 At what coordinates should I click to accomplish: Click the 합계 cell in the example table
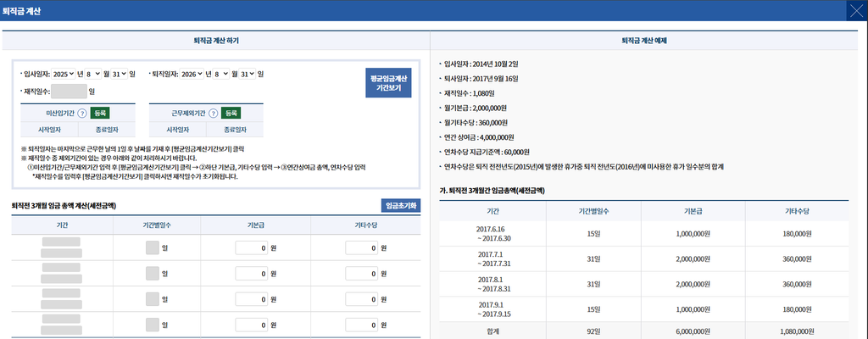pyautogui.click(x=492, y=331)
